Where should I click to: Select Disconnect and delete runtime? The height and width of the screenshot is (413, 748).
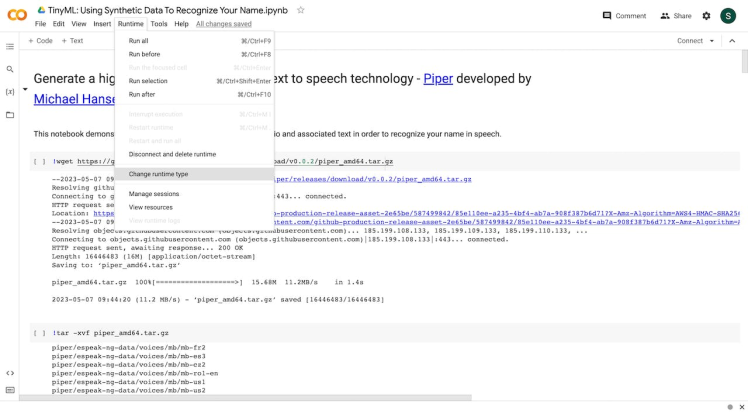tap(194, 155)
